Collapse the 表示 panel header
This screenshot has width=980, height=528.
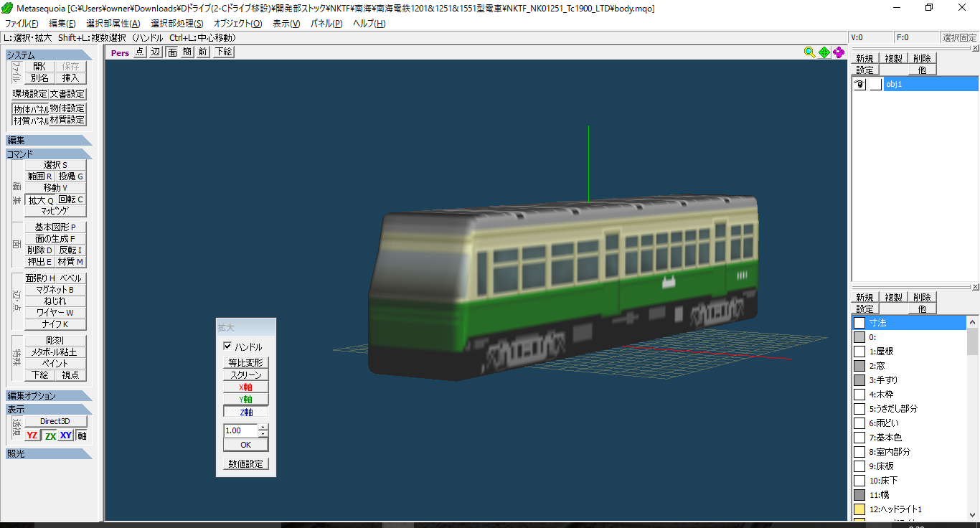click(49, 410)
